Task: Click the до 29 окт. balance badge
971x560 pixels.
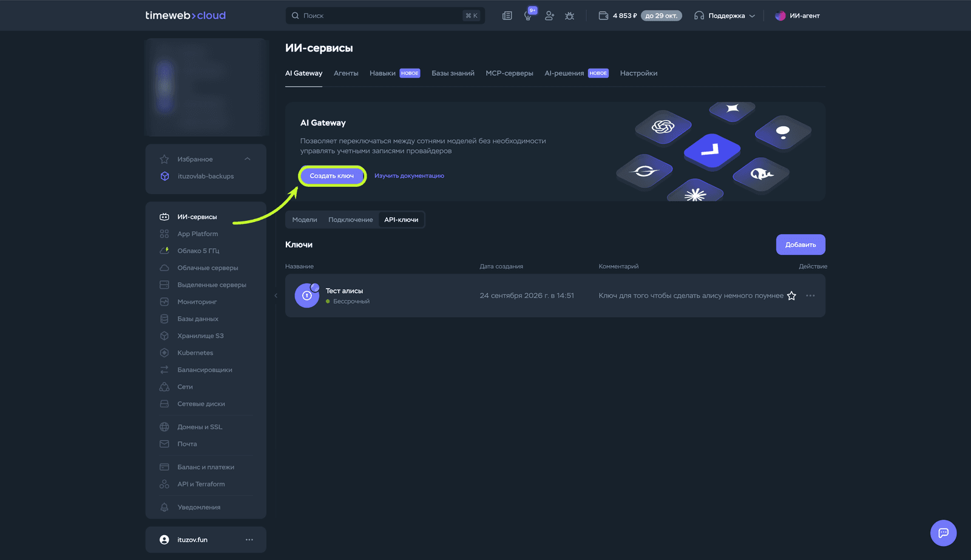Action: (661, 16)
